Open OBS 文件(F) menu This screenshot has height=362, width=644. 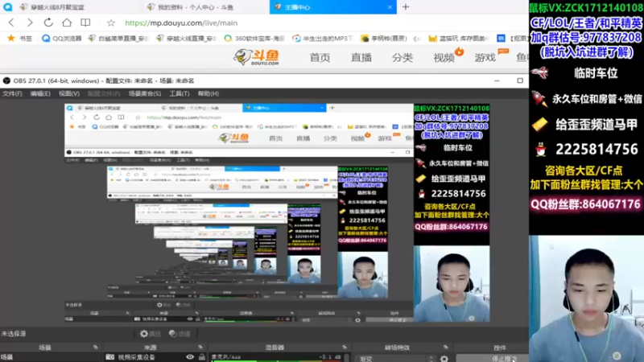(12, 93)
